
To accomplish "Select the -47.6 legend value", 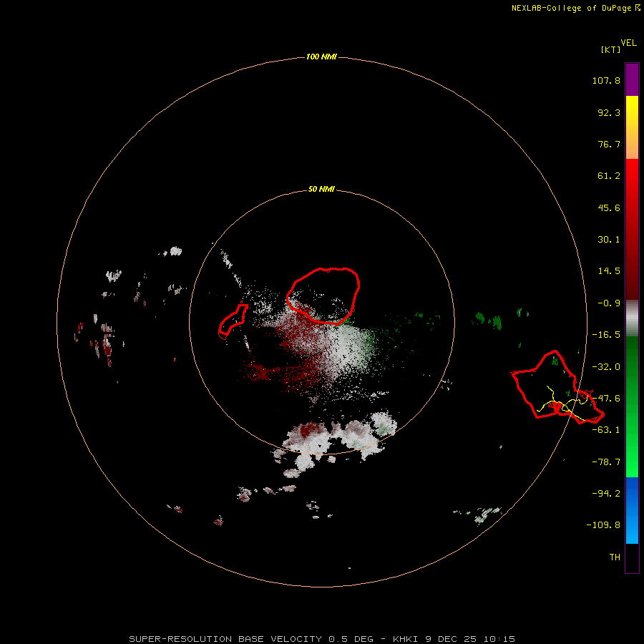I will pyautogui.click(x=606, y=399).
